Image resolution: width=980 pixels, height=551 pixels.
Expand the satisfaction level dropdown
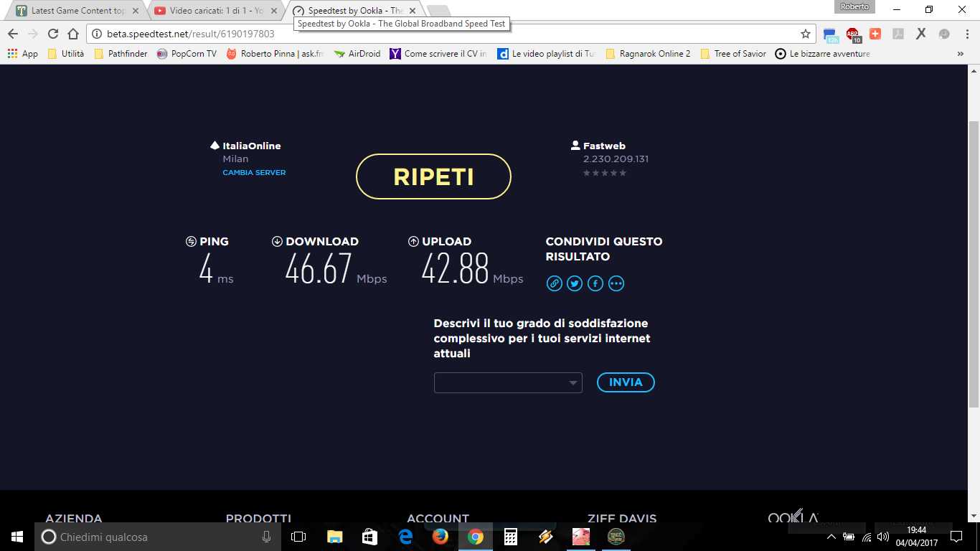pyautogui.click(x=507, y=383)
